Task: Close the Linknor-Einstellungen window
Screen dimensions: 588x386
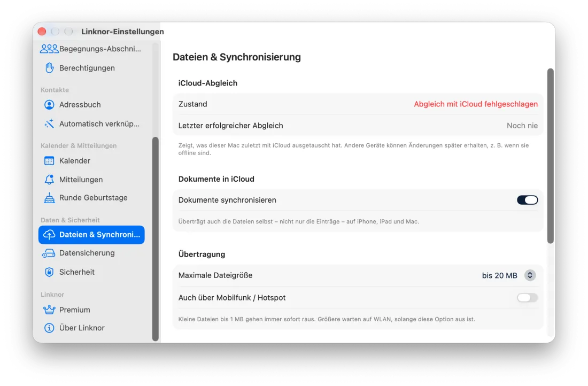Action: [x=42, y=32]
